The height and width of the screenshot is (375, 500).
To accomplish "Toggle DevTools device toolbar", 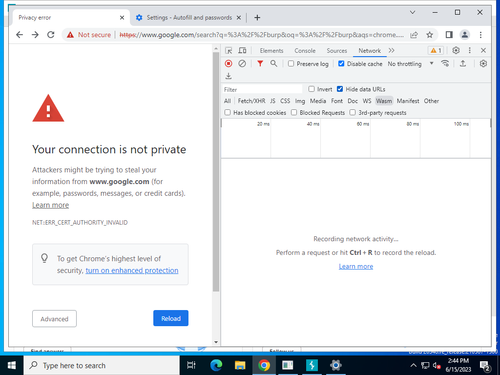I will [x=242, y=51].
